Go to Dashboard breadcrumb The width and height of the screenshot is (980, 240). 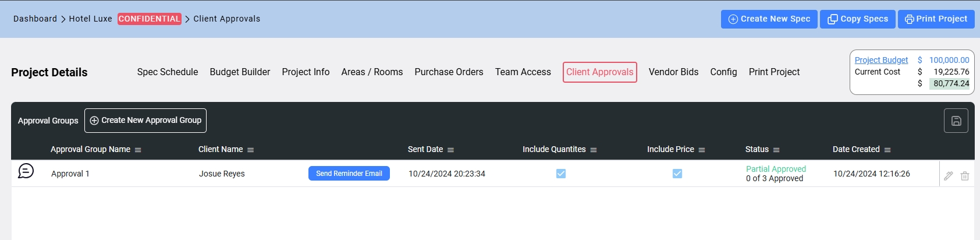click(35, 19)
